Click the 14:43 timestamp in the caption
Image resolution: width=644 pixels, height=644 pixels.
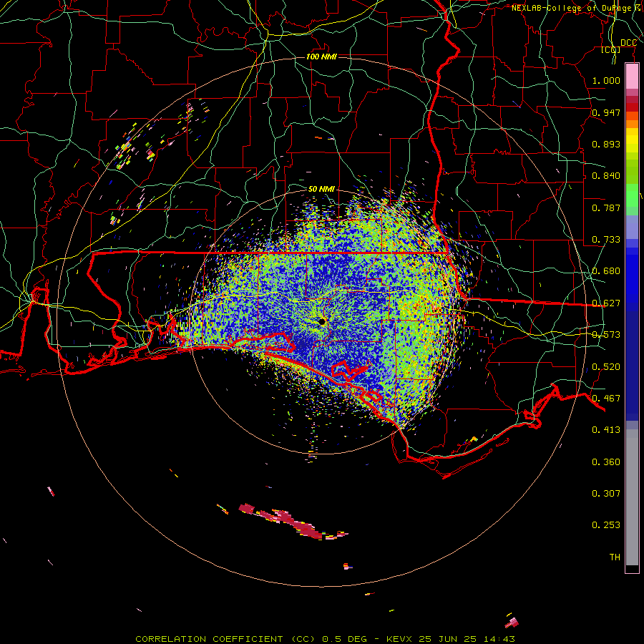pos(500,639)
